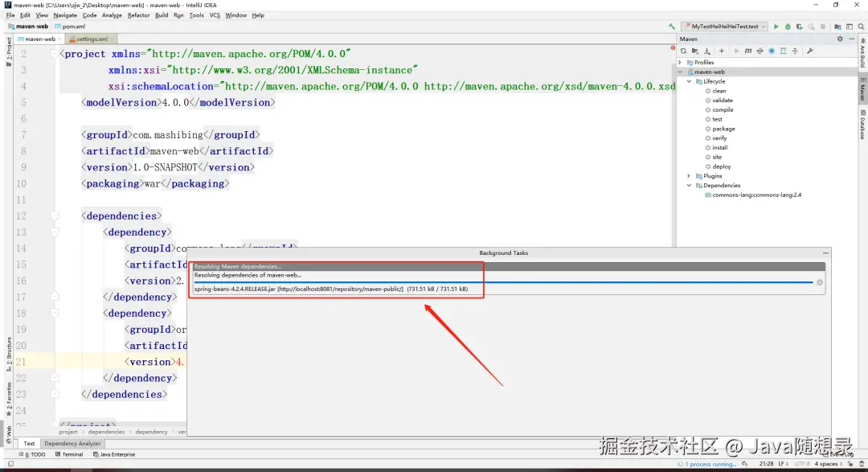The width and height of the screenshot is (868, 472).
Task: Open the '4 spaces' indent selector
Action: point(828,464)
